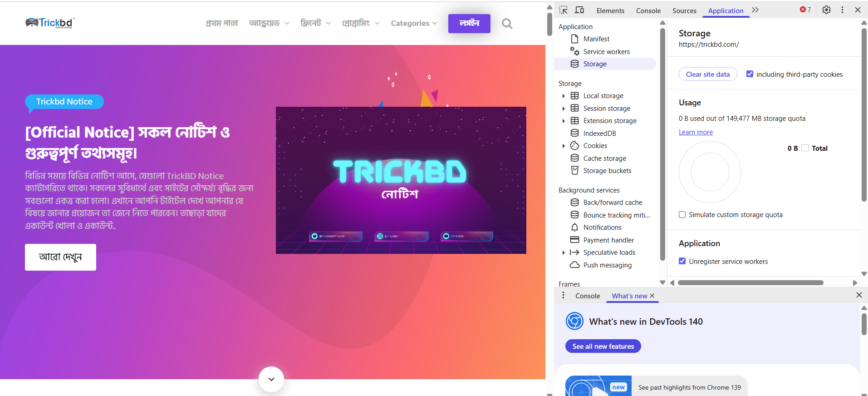Switch to the Console tab
The height and width of the screenshot is (396, 868).
click(x=648, y=10)
